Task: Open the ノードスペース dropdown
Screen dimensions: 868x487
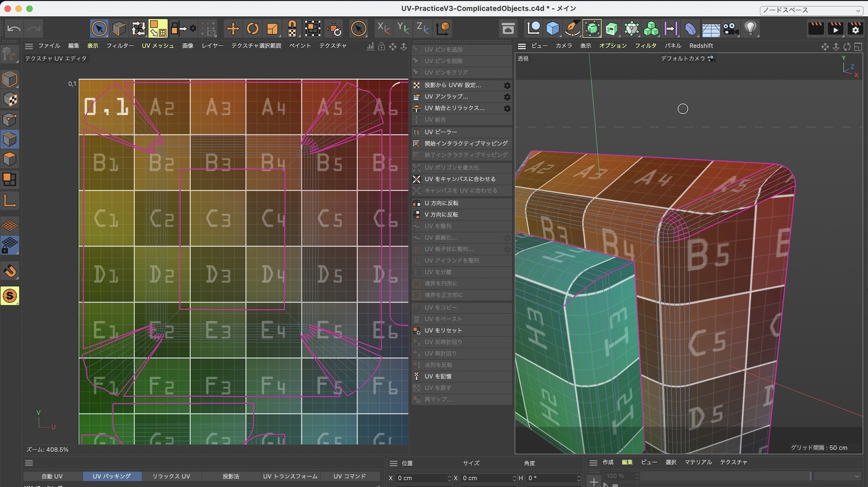Action: click(x=811, y=10)
